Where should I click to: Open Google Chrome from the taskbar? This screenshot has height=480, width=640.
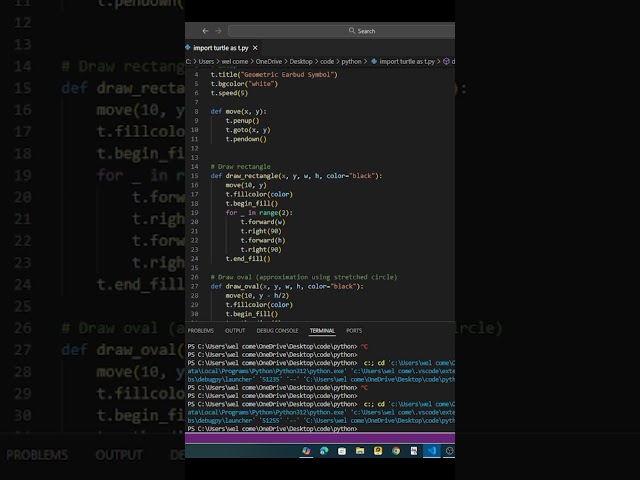tap(397, 451)
